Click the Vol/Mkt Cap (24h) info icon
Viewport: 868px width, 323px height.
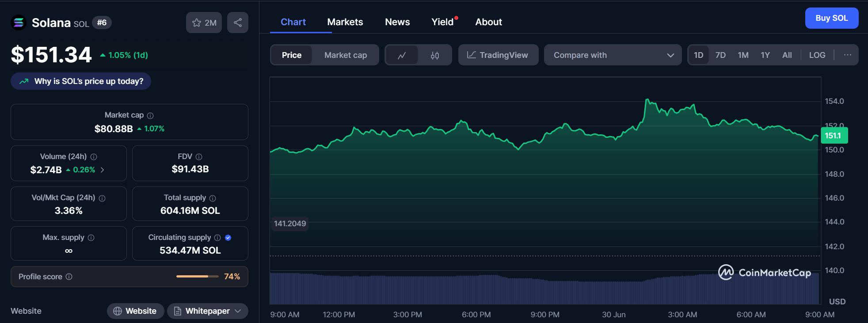pos(102,198)
